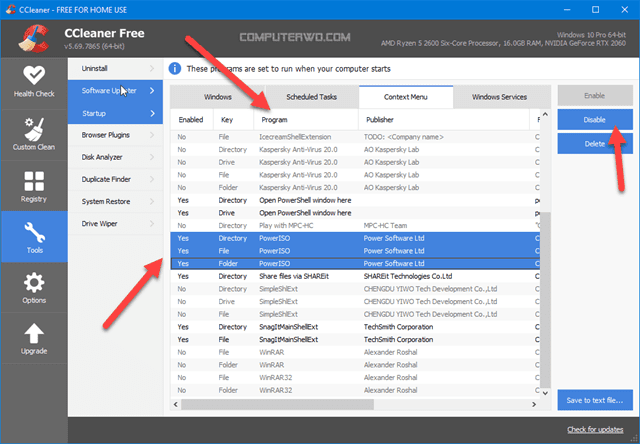Image resolution: width=640 pixels, height=444 pixels.
Task: Select the PowerISO File row
Action: coord(355,251)
